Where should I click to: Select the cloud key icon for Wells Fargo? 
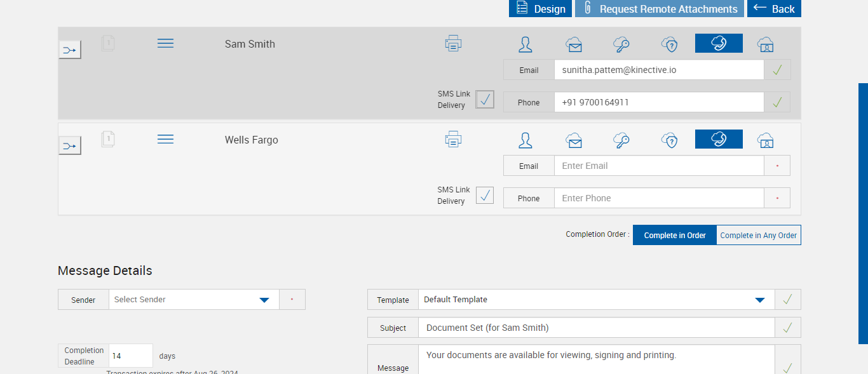[621, 140]
